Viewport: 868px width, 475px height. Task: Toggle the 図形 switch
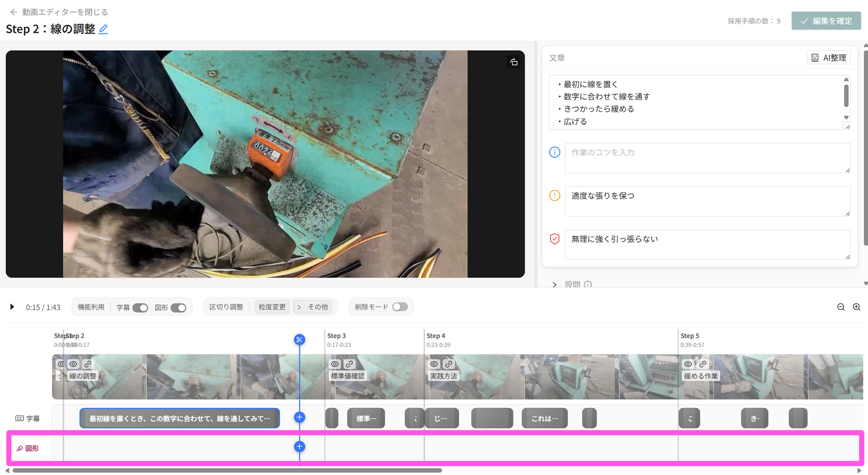[178, 308]
